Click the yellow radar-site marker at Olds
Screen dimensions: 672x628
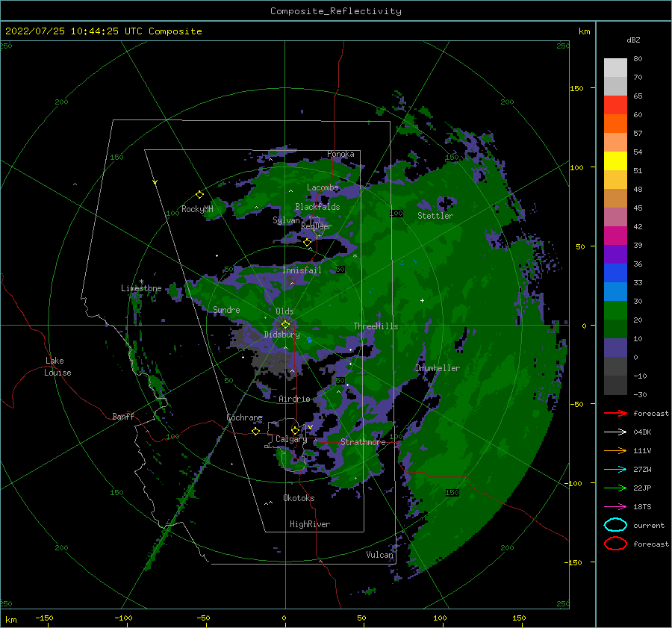[x=285, y=325]
